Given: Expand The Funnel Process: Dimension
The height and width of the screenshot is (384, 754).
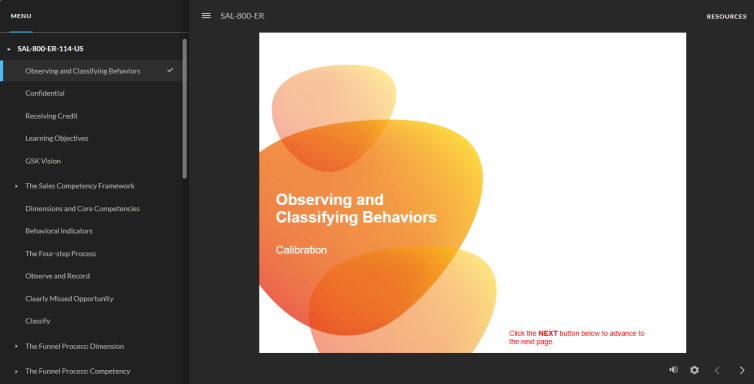Looking at the screenshot, I should (x=16, y=346).
